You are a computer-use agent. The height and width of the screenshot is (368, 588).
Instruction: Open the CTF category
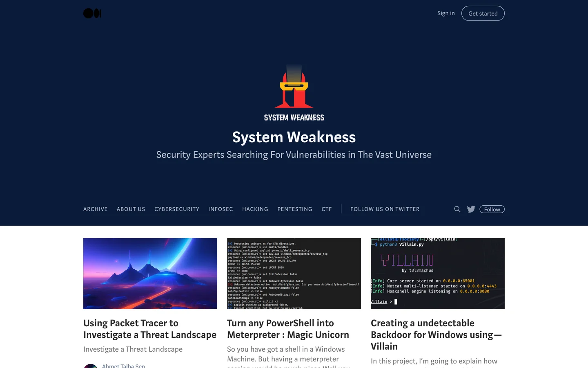[x=327, y=209]
